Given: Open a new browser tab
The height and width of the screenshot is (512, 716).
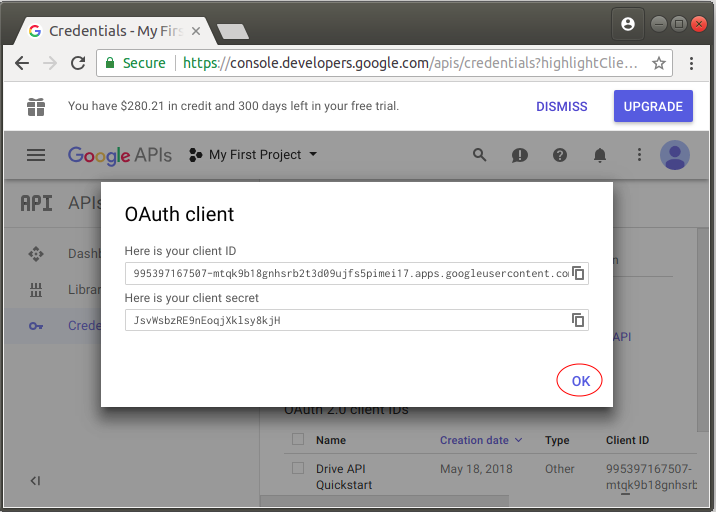Looking at the screenshot, I should (233, 32).
